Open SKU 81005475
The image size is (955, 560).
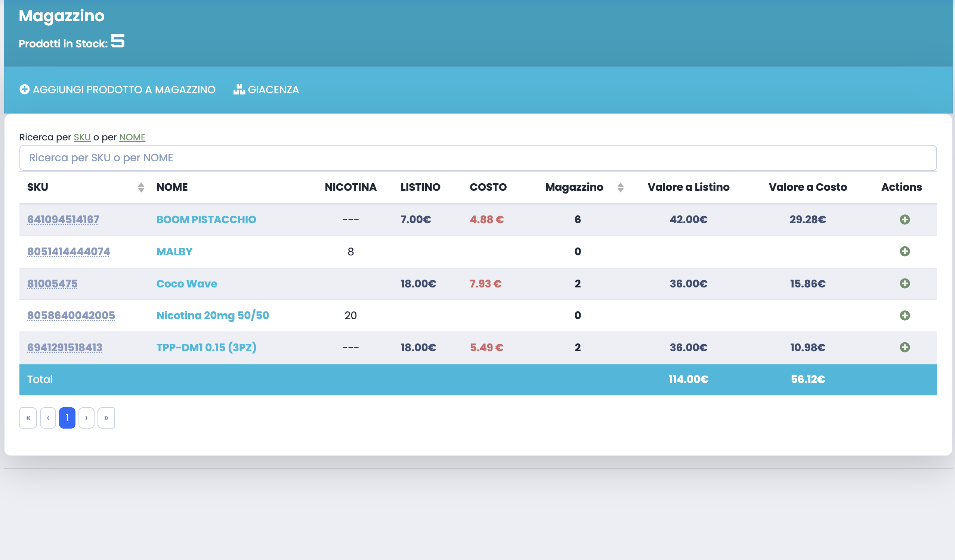tap(52, 284)
